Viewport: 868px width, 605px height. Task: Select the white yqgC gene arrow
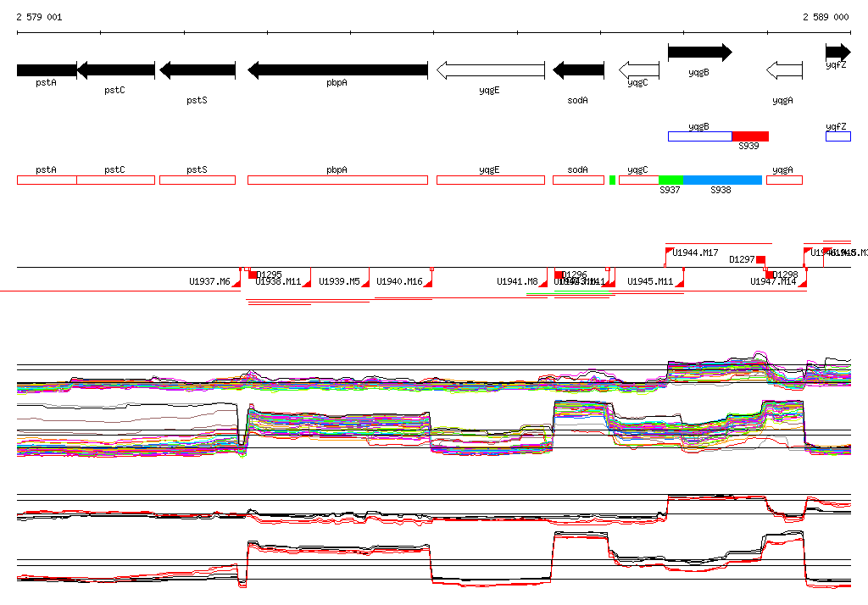639,70
